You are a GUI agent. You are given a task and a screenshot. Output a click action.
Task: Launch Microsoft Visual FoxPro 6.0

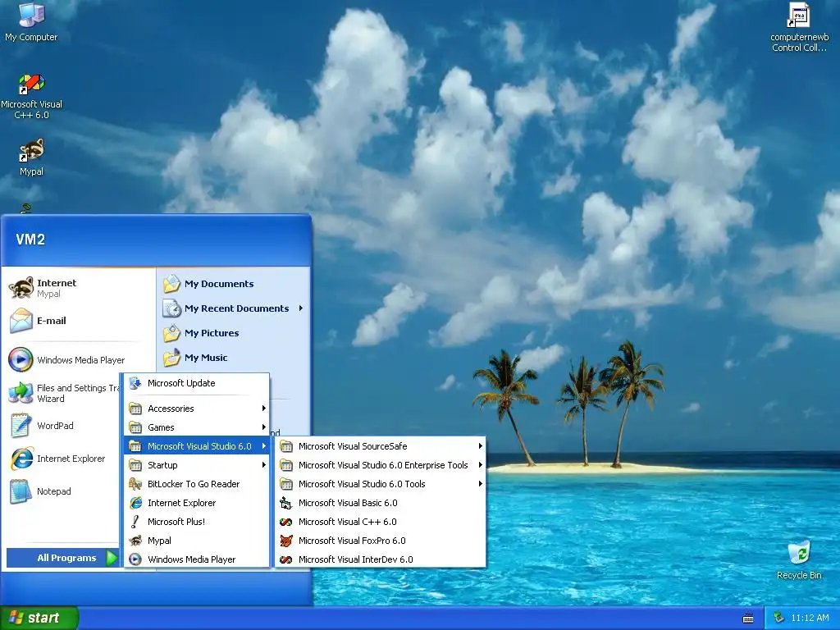[x=381, y=541]
